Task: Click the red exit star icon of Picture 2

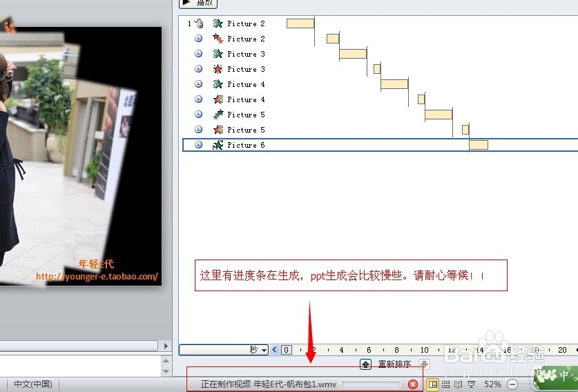Action: click(x=218, y=39)
